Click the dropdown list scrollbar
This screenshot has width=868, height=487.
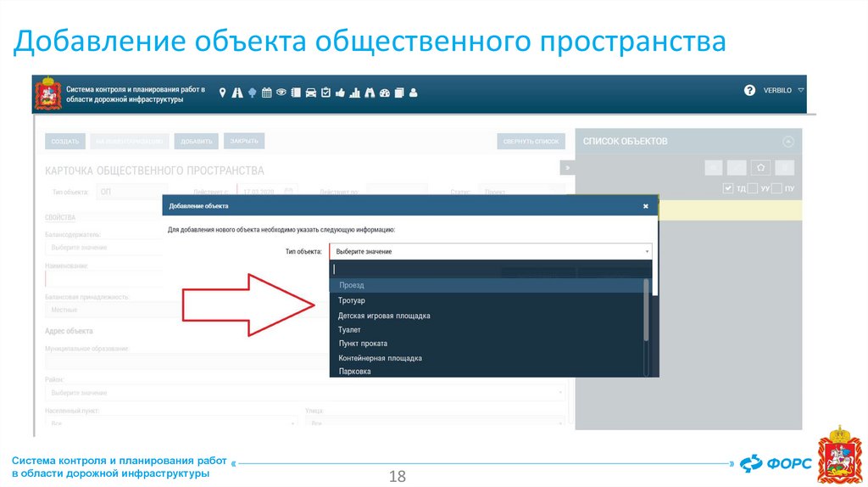click(x=646, y=311)
